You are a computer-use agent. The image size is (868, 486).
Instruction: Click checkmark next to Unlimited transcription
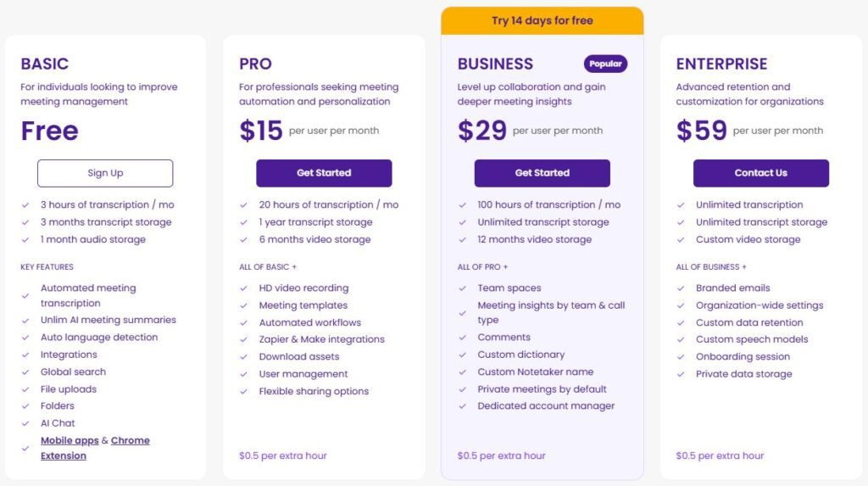point(682,205)
